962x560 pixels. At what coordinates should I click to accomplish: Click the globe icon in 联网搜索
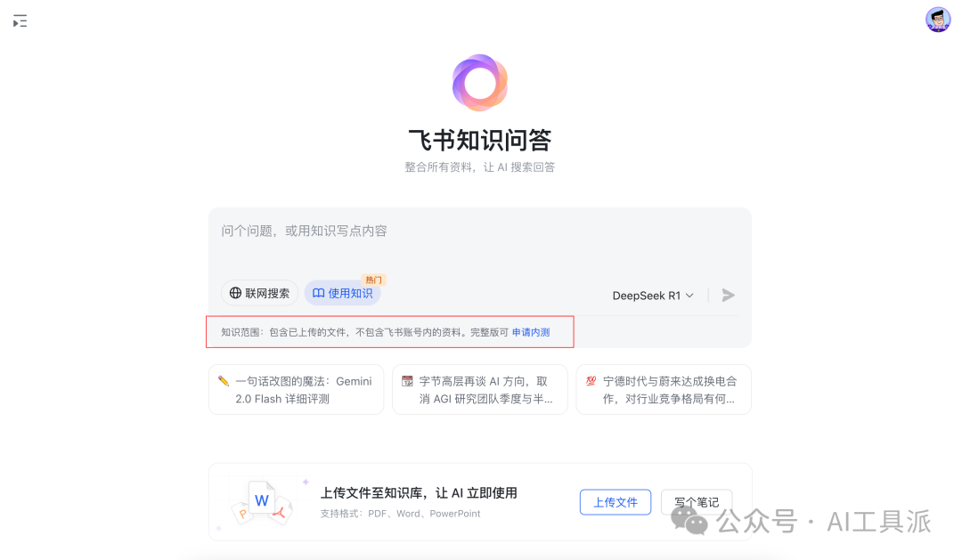coord(235,293)
